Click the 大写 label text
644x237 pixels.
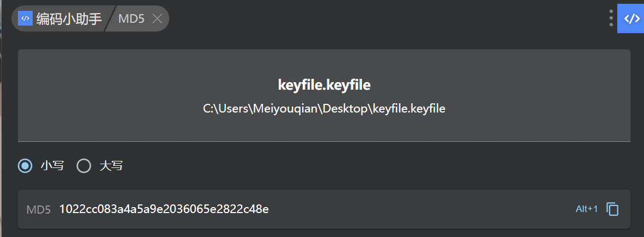pyautogui.click(x=111, y=166)
